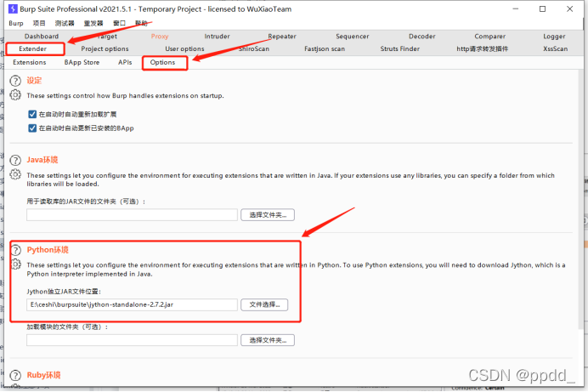Toggle 在启动时自动更新已安装的BApp checkbox
588x392 pixels.
pos(32,128)
